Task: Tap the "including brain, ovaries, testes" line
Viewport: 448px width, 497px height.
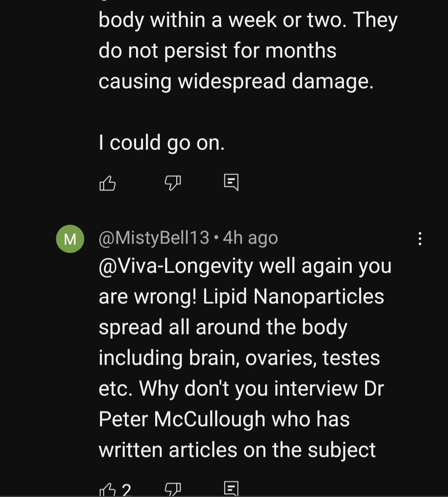Action: tap(239, 358)
